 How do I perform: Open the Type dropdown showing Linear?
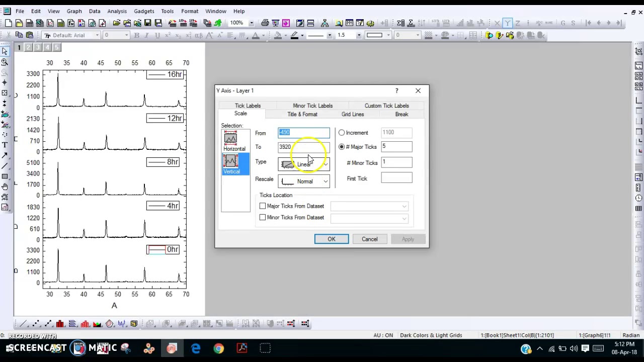click(304, 164)
